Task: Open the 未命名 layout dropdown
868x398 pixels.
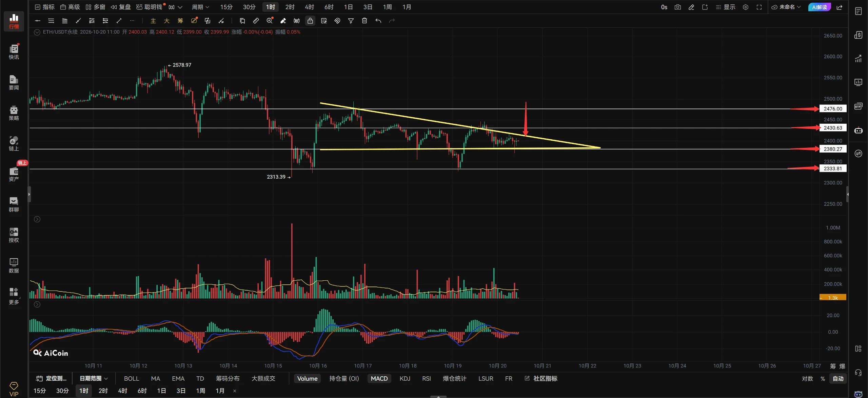Action: coord(786,7)
